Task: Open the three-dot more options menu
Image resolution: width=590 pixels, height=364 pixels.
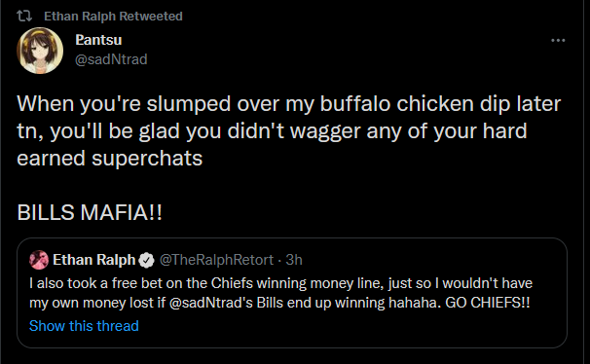Action: tap(558, 40)
